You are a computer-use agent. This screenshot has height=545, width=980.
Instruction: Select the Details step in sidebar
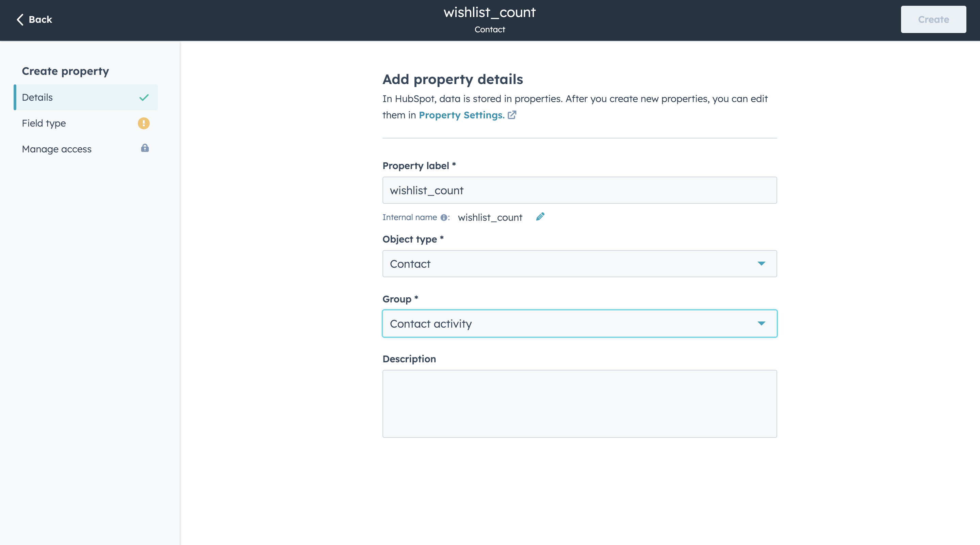click(x=37, y=97)
